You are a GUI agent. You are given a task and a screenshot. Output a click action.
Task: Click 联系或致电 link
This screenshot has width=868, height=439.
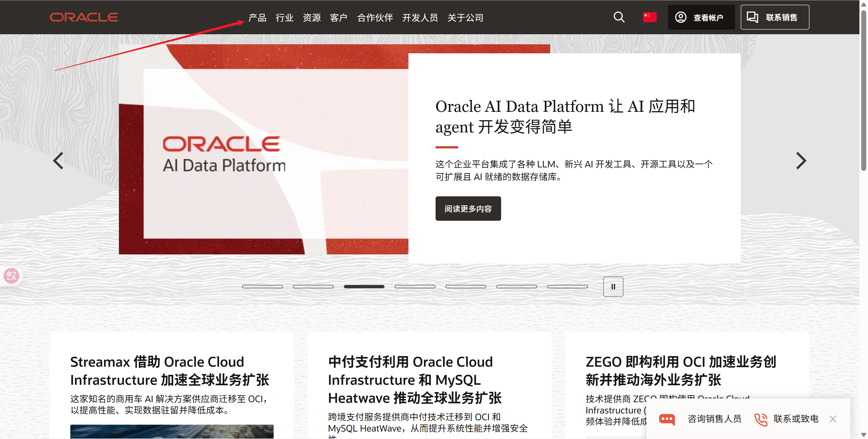coord(796,419)
